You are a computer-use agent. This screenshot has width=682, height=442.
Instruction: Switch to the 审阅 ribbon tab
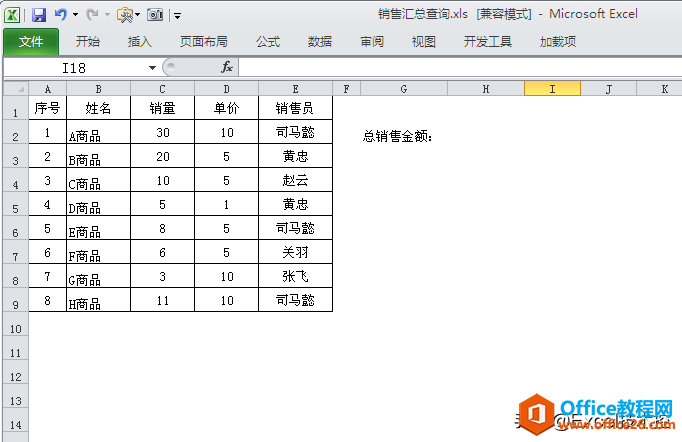point(372,42)
